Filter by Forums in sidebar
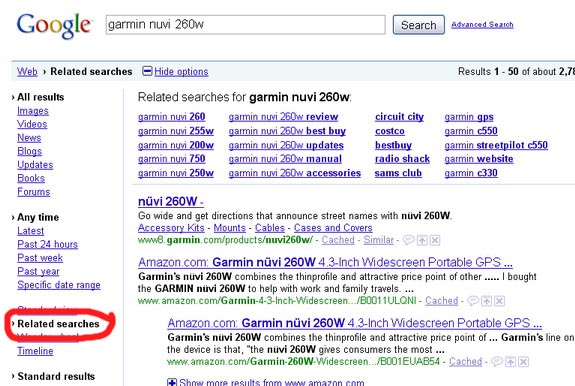The width and height of the screenshot is (575, 386). [x=33, y=192]
